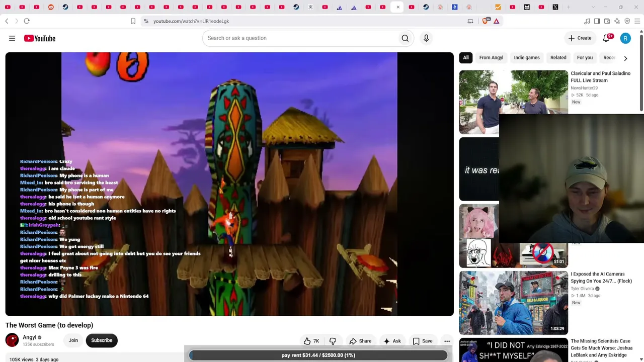Open 'I Exposed the AI Cameras' title

pyautogui.click(x=601, y=278)
